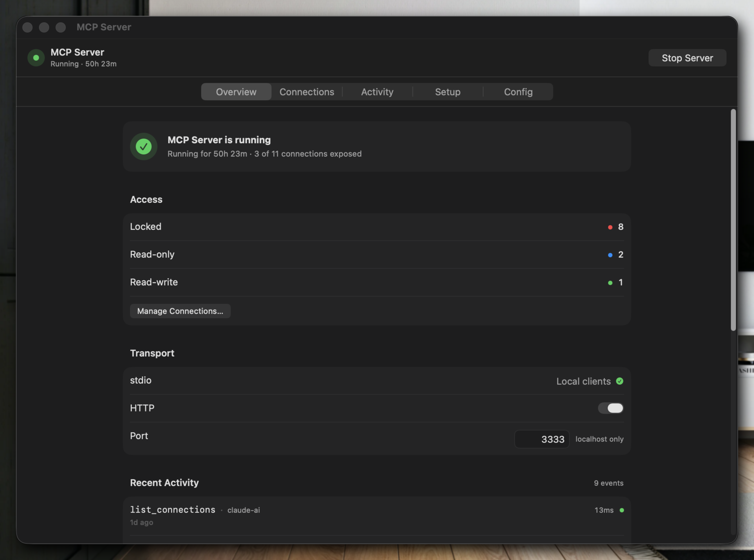Click the green checkmark beside 'MCP Server is running'
754x560 pixels.
[144, 146]
